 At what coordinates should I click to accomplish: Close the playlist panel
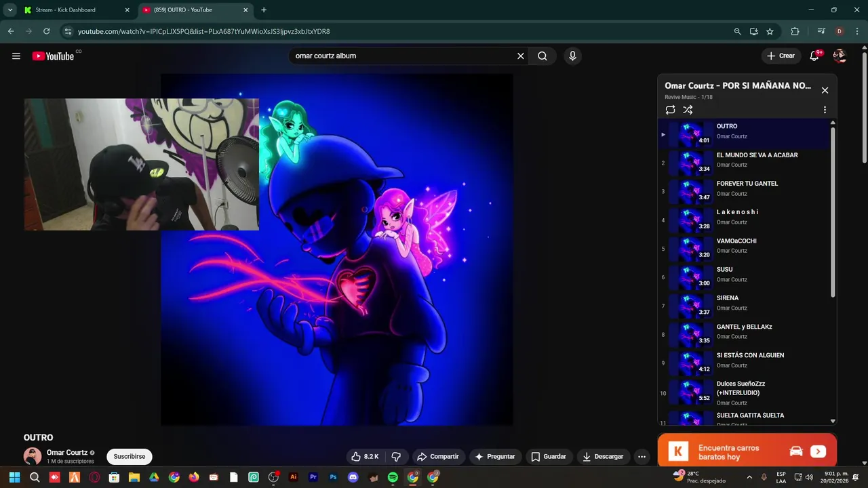pyautogui.click(x=825, y=90)
